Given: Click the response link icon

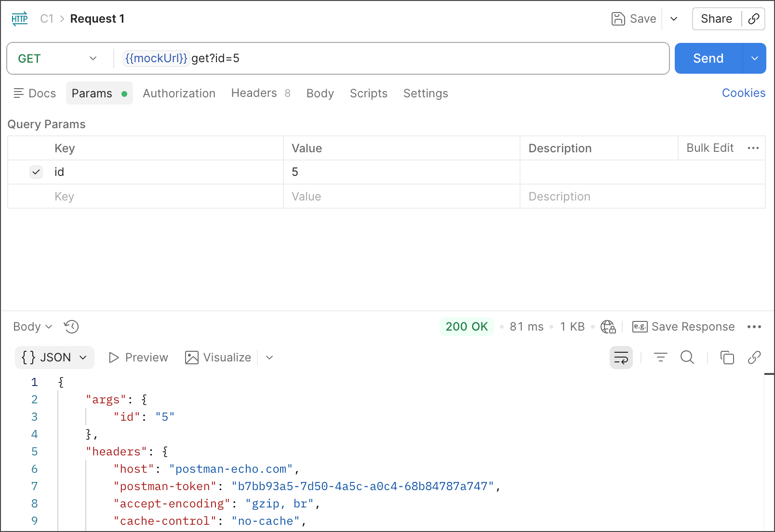Looking at the screenshot, I should [x=754, y=358].
